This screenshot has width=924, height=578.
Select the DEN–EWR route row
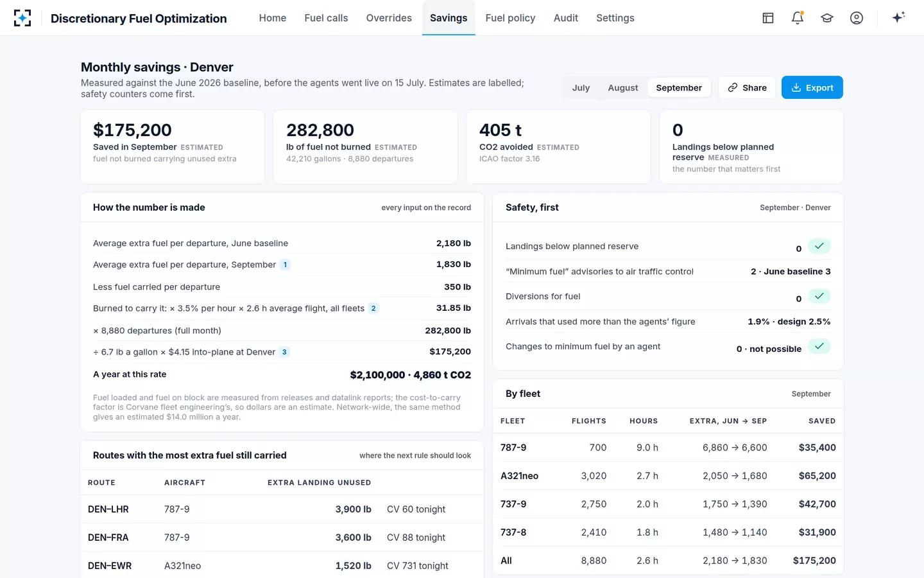[x=282, y=566]
